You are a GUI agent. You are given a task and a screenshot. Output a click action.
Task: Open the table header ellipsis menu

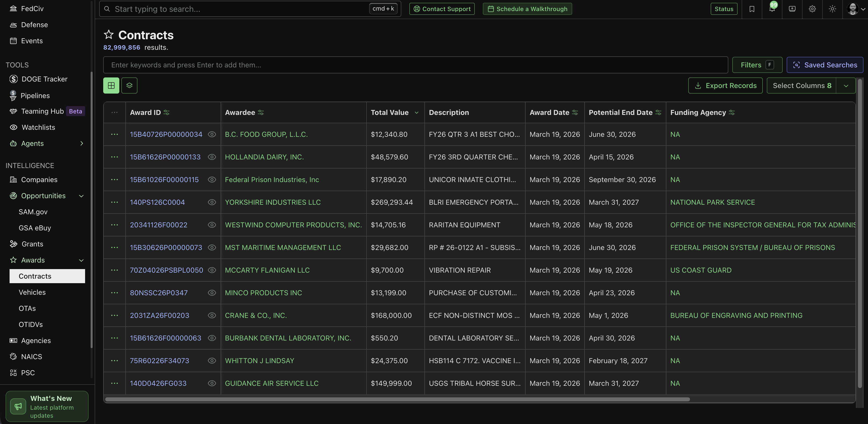pos(115,112)
